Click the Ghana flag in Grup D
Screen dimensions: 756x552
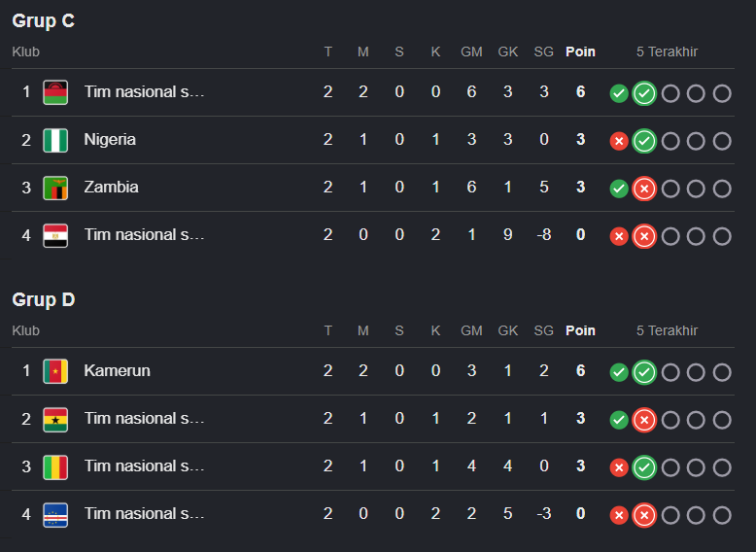coord(55,419)
